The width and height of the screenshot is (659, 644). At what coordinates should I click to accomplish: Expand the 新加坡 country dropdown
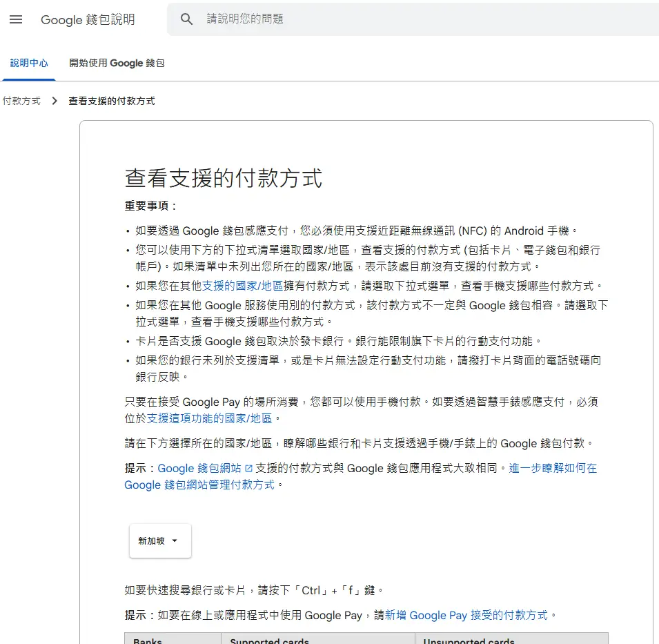[x=159, y=541]
